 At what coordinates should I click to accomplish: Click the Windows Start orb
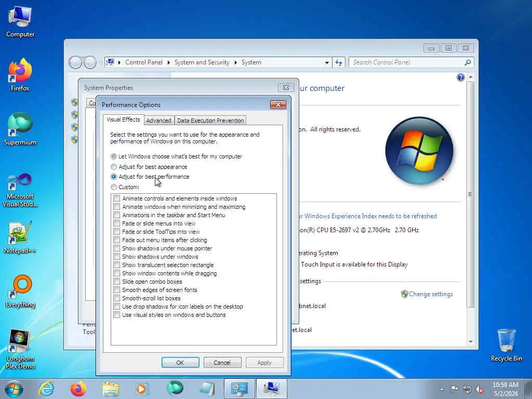coord(14,389)
